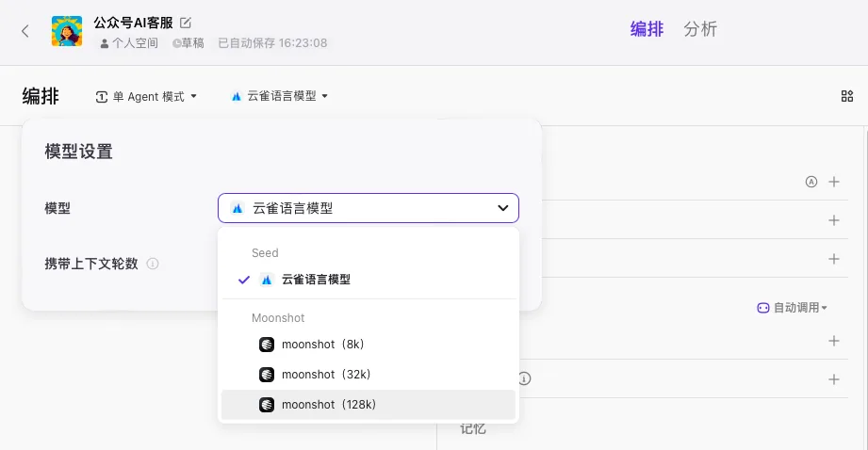Click the grid layout icon
The height and width of the screenshot is (450, 868).
coord(847,96)
